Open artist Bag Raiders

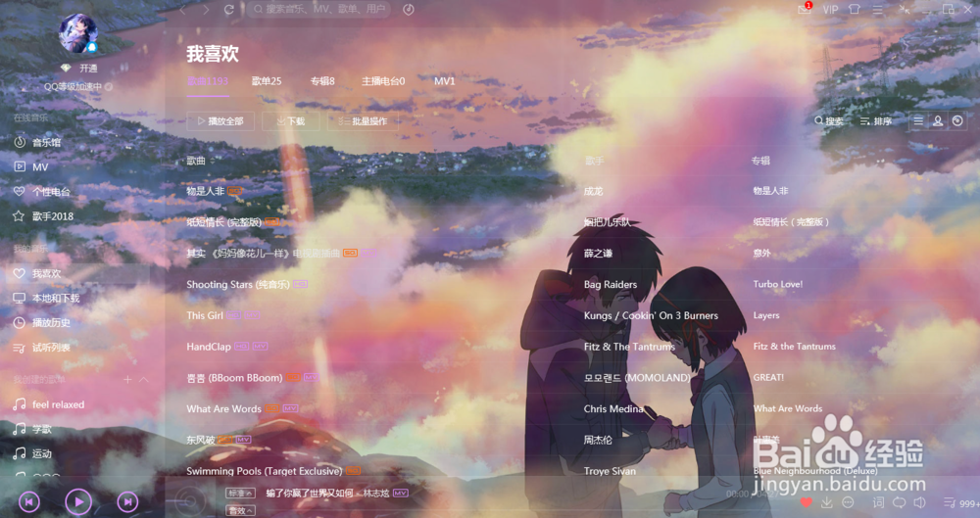pyautogui.click(x=611, y=284)
